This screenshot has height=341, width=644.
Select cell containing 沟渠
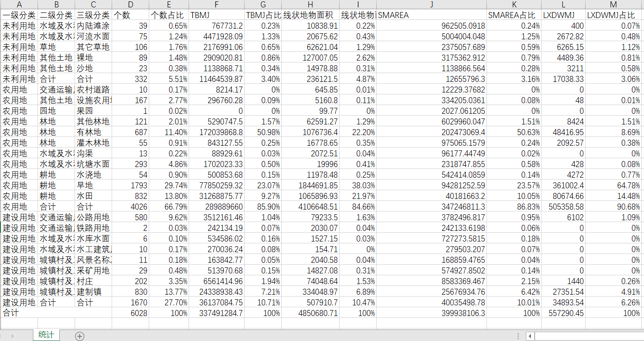pos(93,154)
